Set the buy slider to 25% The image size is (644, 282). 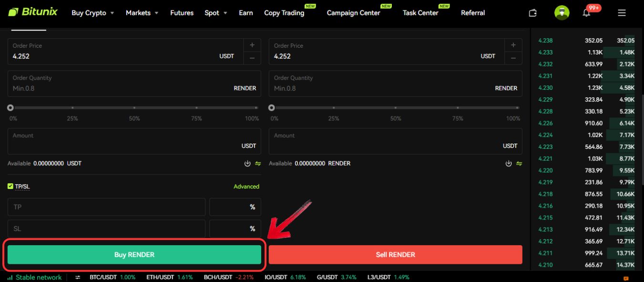click(72, 108)
